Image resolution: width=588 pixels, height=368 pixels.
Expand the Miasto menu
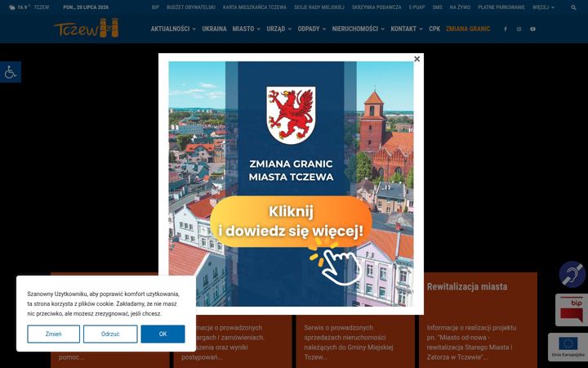tap(247, 29)
